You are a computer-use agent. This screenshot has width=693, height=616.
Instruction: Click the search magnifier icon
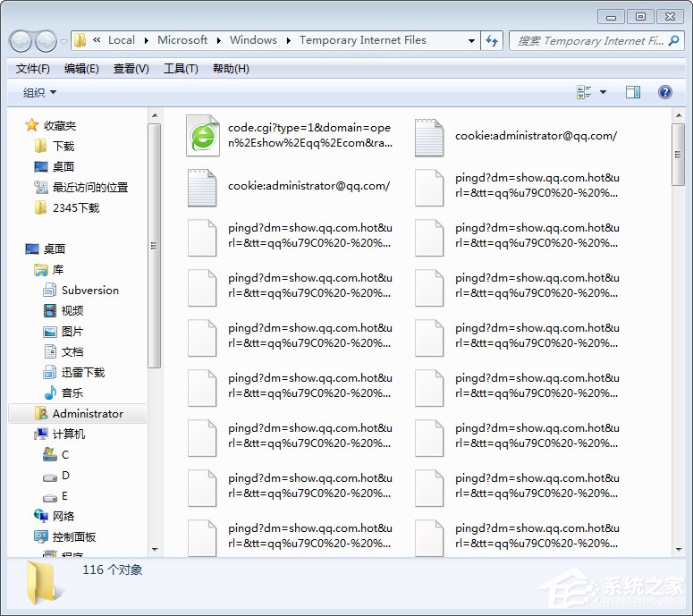click(x=673, y=40)
